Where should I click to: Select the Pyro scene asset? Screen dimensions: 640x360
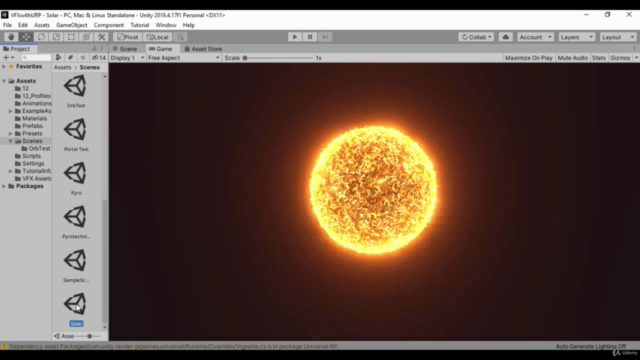click(x=76, y=178)
